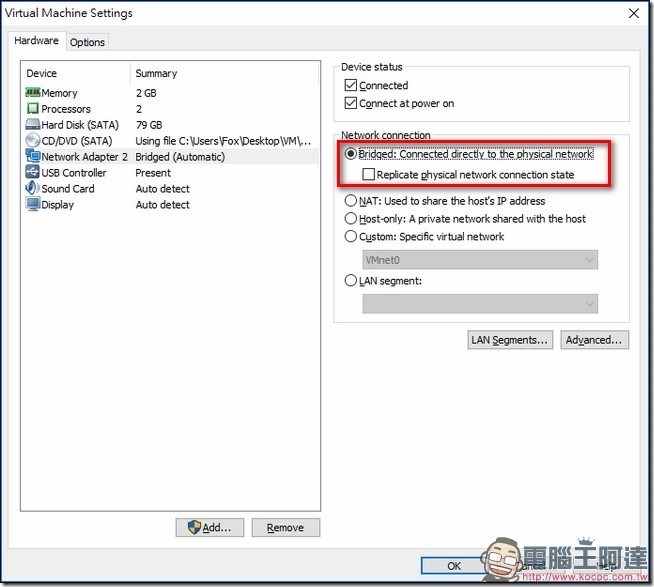Select the LAN segment radio button
This screenshot has height=587, width=654.
[x=351, y=280]
